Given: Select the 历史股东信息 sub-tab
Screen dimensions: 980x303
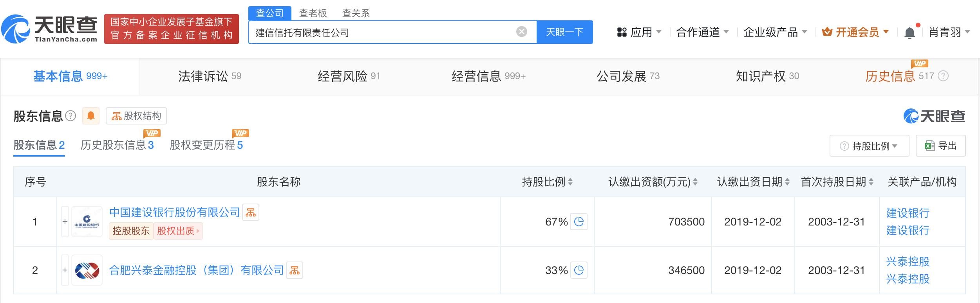Looking at the screenshot, I should click(117, 145).
